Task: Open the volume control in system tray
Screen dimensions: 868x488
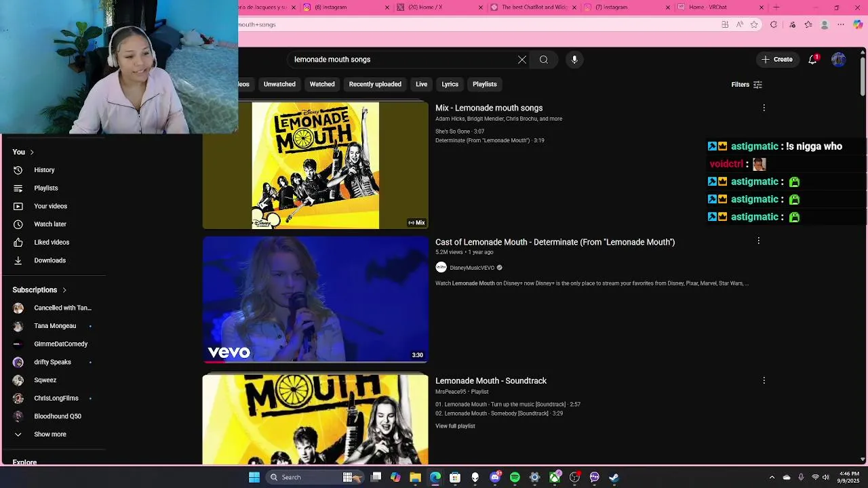Action: pos(826,477)
